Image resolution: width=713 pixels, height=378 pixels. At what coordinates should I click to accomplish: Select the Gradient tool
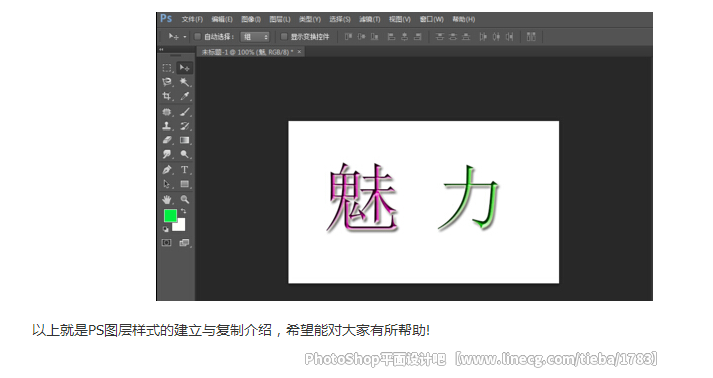pos(184,140)
